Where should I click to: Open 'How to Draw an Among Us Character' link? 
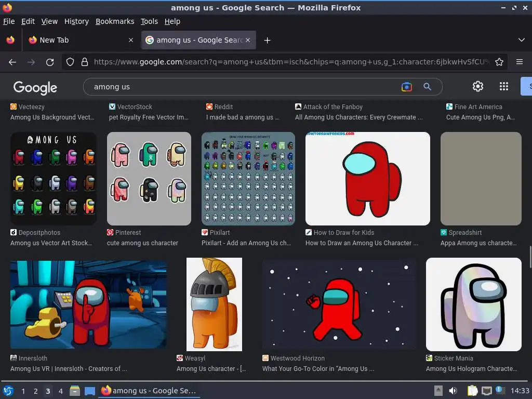pos(362,243)
